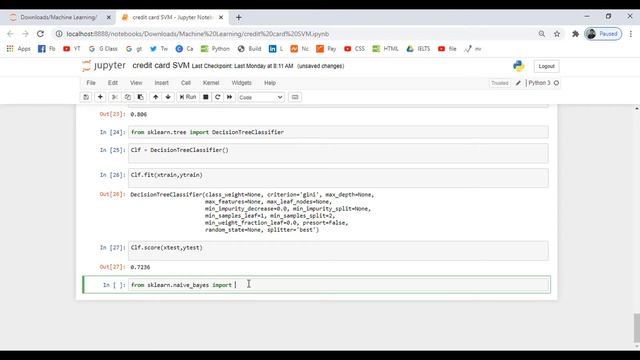Click the Logout button
This screenshot has height=360, width=640.
pyautogui.click(x=546, y=66)
